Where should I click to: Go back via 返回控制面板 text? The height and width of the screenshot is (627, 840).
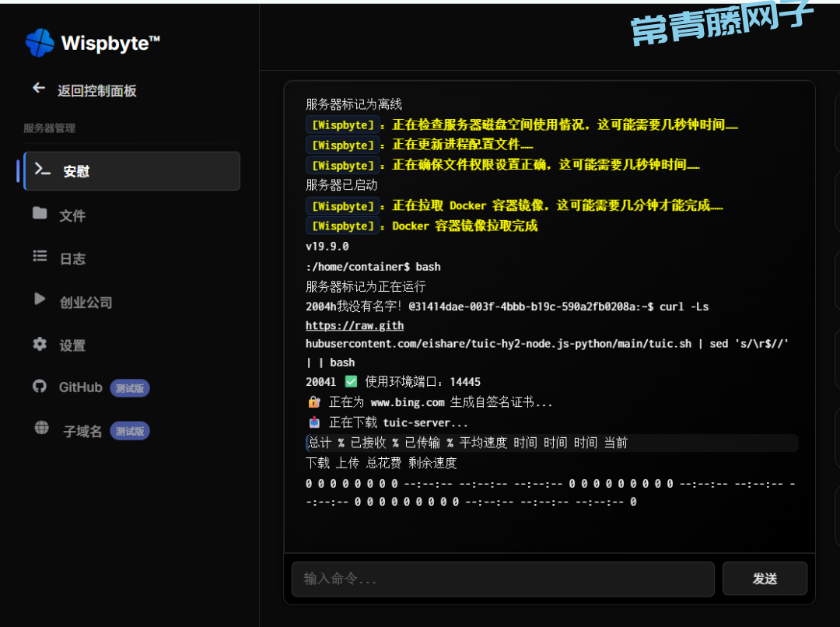pos(97,91)
